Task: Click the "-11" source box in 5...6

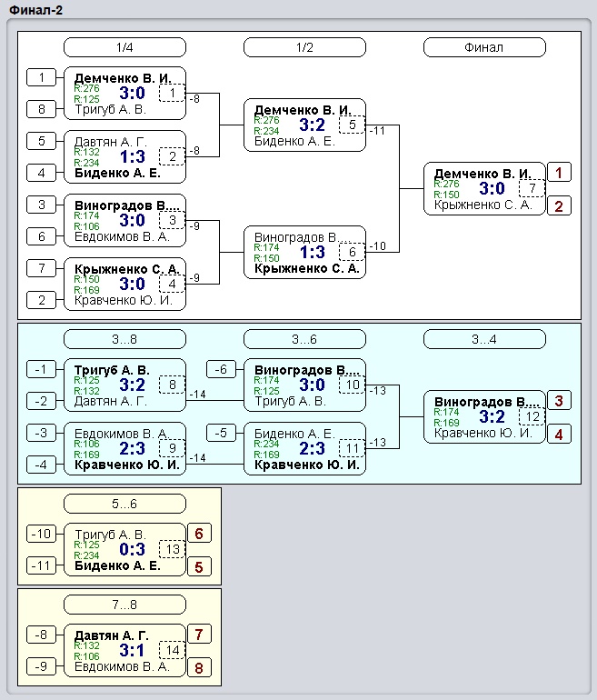Action: click(42, 565)
